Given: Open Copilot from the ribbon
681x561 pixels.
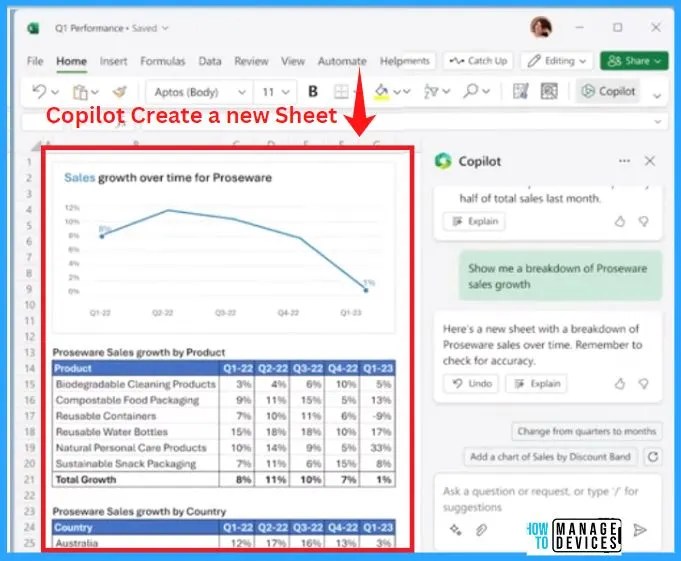Looking at the screenshot, I should point(608,91).
